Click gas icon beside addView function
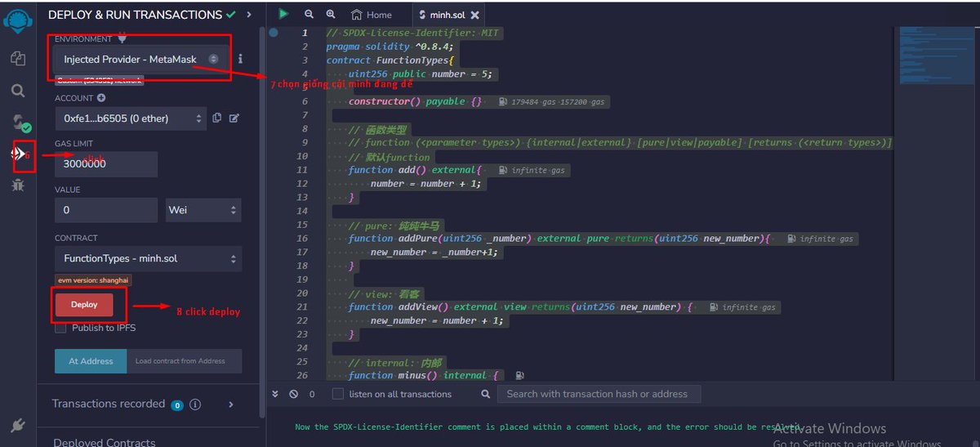This screenshot has width=980, height=447. pyautogui.click(x=713, y=307)
